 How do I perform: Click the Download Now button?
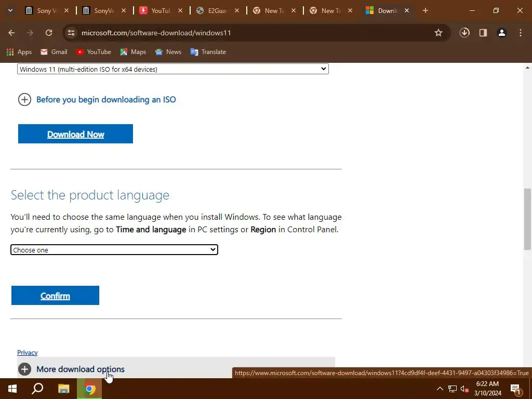point(75,134)
